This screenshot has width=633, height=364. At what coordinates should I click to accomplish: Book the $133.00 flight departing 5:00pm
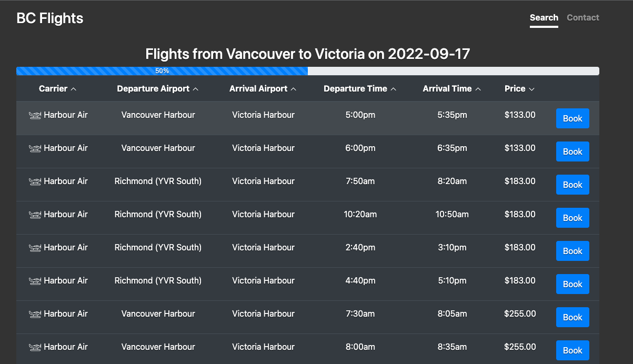pyautogui.click(x=572, y=118)
